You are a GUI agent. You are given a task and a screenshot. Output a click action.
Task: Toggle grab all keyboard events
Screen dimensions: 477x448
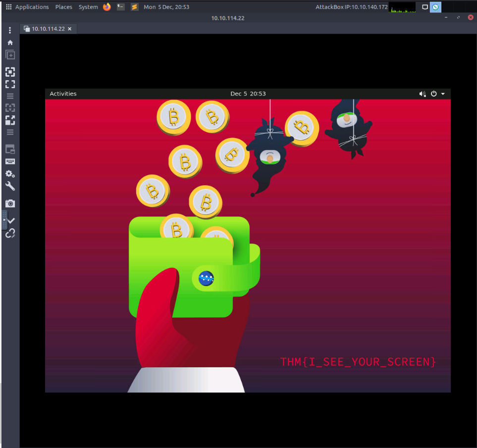point(10,161)
